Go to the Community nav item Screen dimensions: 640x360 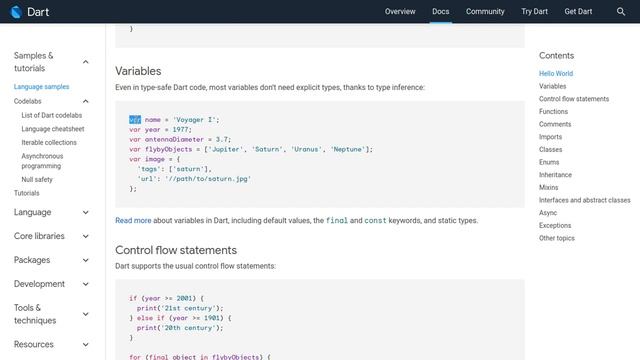(485, 11)
